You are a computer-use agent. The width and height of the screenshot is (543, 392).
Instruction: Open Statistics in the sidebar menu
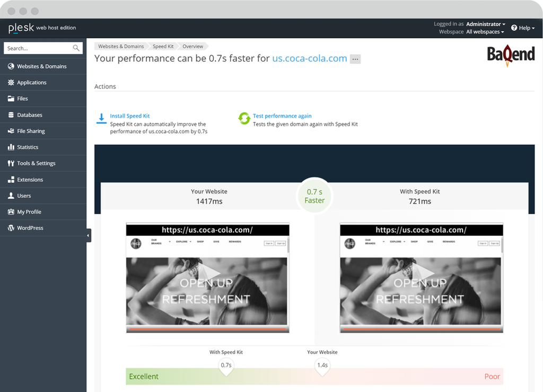click(x=43, y=147)
